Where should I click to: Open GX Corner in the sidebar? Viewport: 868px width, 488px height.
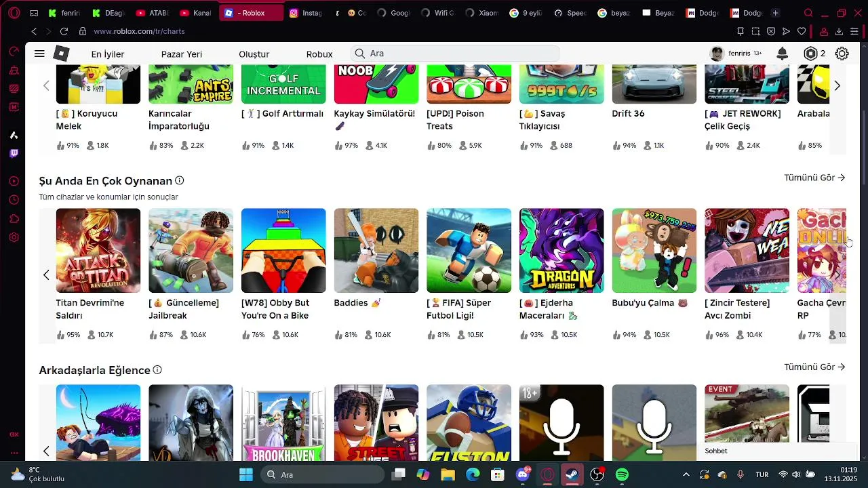click(x=14, y=434)
